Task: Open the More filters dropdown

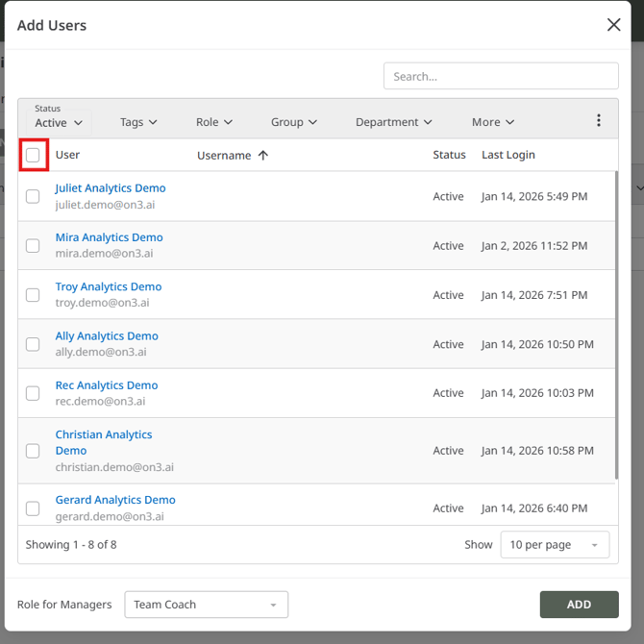Action: coord(492,122)
